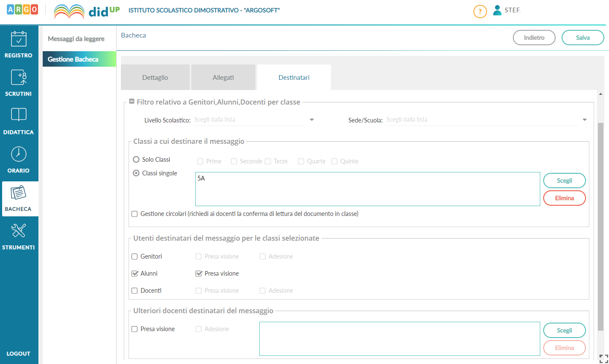Check the Docenti recipients checkbox
The height and width of the screenshot is (364, 609).
[135, 291]
